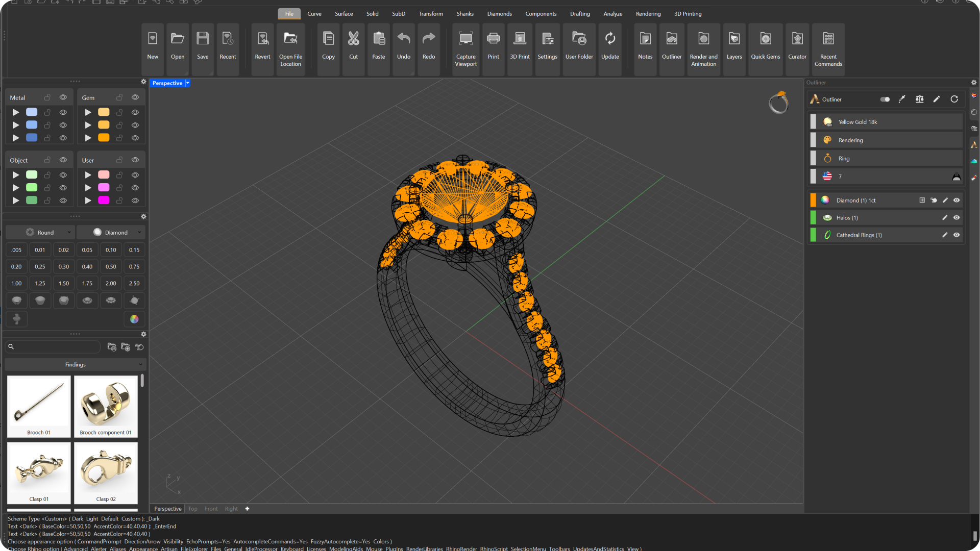Select the Front viewport tab

(x=211, y=509)
